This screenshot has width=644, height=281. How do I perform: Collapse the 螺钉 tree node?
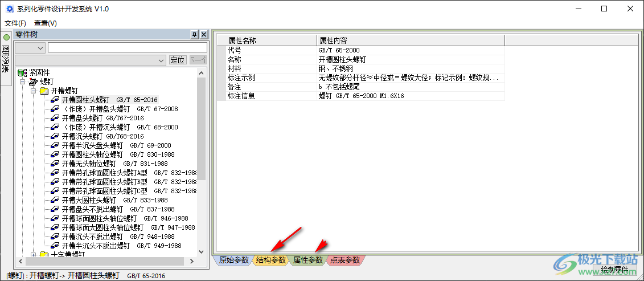pos(22,82)
